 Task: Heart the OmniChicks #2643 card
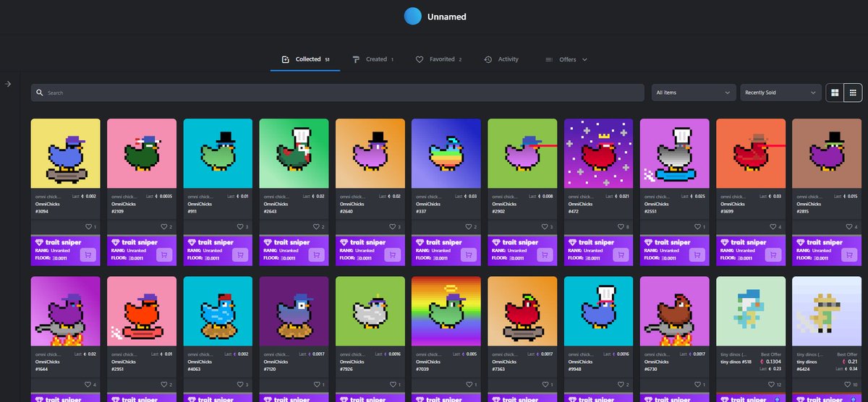[317, 227]
